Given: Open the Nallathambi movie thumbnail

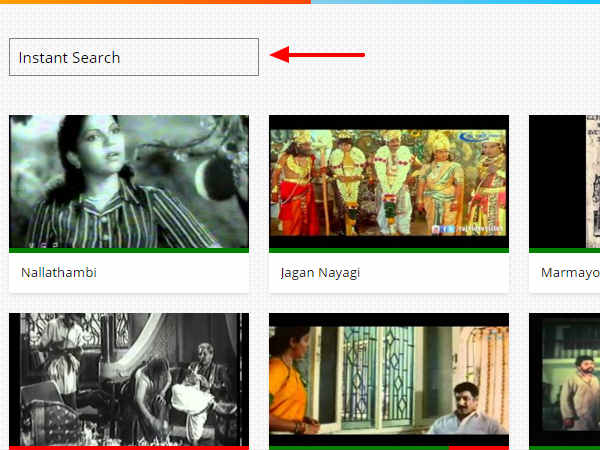Looking at the screenshot, I should click(129, 181).
